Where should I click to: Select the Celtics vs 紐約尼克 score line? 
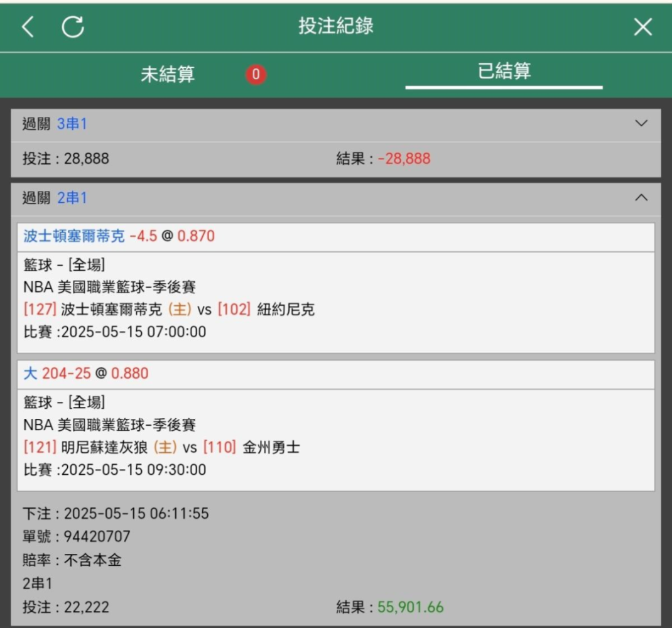pyautogui.click(x=169, y=310)
